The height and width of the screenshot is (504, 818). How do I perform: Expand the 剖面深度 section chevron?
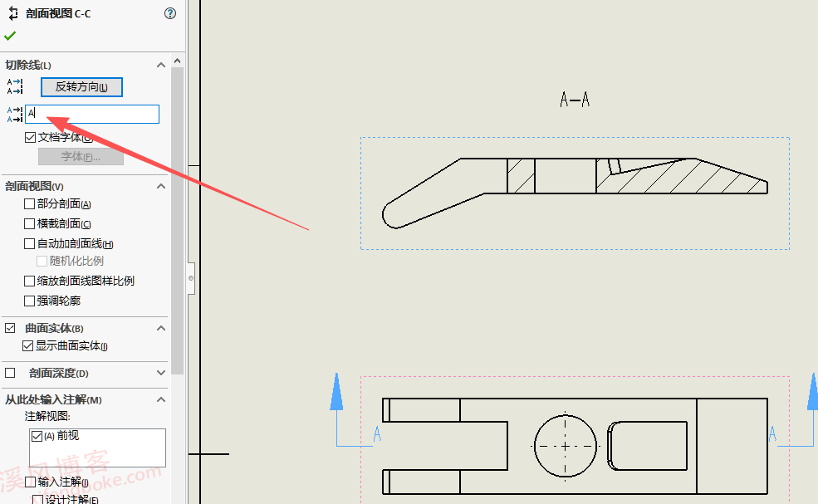pos(161,373)
